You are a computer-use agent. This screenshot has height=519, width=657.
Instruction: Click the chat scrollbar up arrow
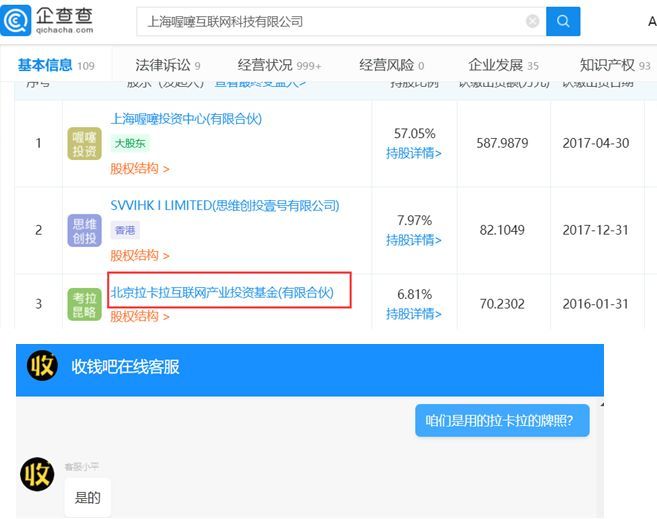pyautogui.click(x=602, y=405)
